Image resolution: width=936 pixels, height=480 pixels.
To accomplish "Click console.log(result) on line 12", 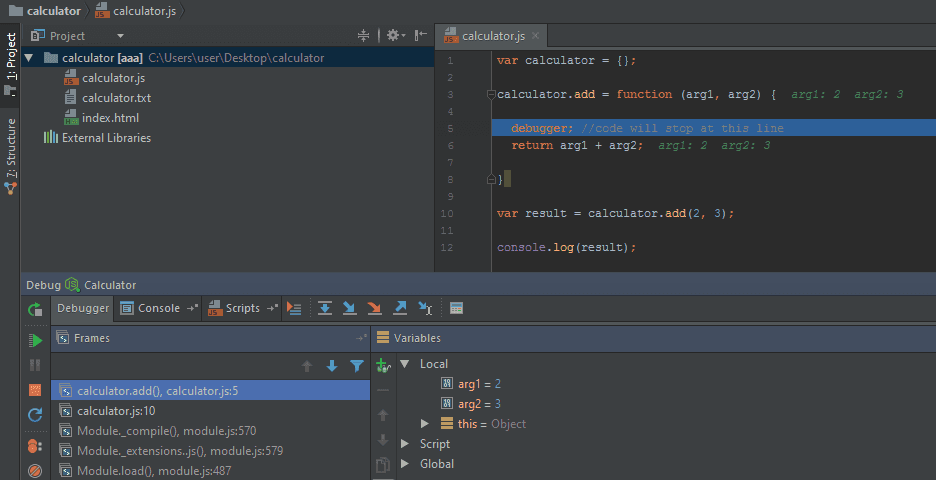I will click(566, 247).
